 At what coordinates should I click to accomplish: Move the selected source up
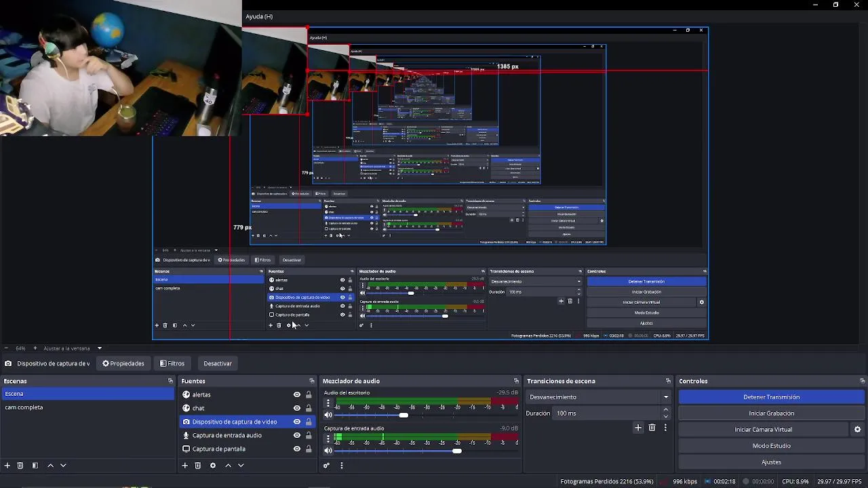pos(228,466)
